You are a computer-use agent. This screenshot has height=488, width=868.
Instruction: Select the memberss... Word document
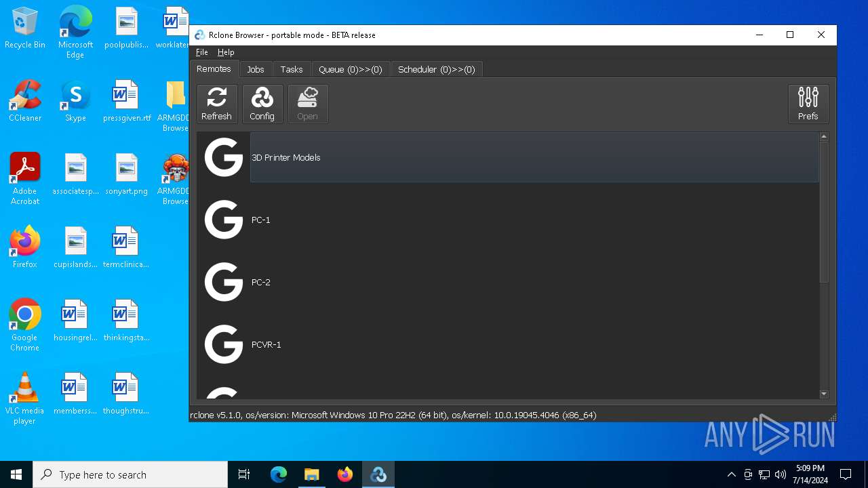[x=75, y=394]
